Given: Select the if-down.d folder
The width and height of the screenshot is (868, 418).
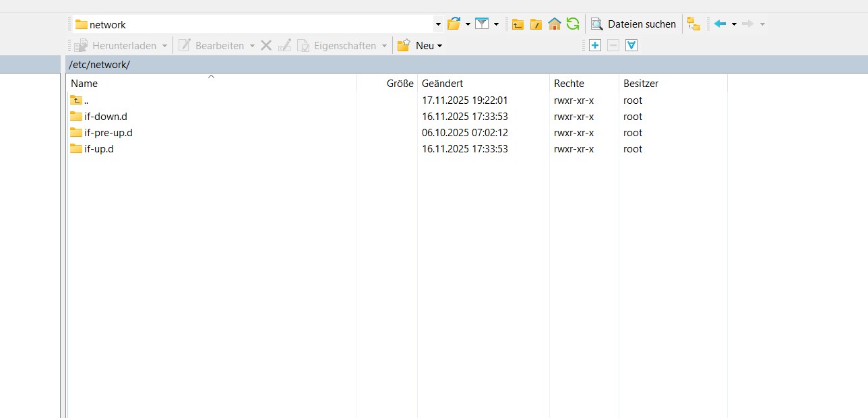Looking at the screenshot, I should click(x=105, y=117).
